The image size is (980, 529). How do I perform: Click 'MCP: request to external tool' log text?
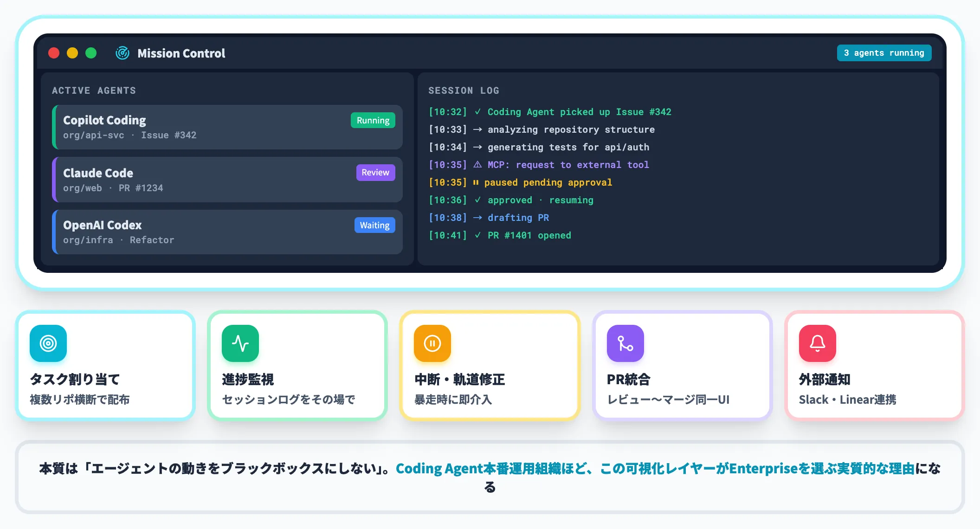[568, 165]
